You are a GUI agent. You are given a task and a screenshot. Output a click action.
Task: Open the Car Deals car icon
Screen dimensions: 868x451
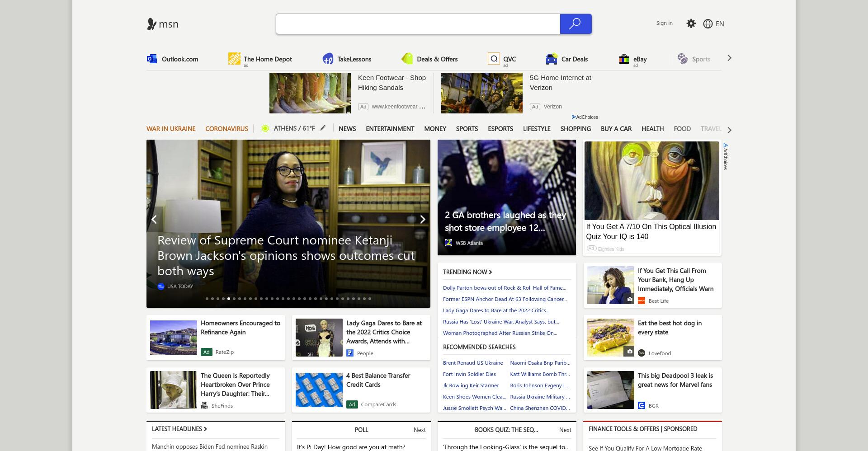pyautogui.click(x=552, y=59)
